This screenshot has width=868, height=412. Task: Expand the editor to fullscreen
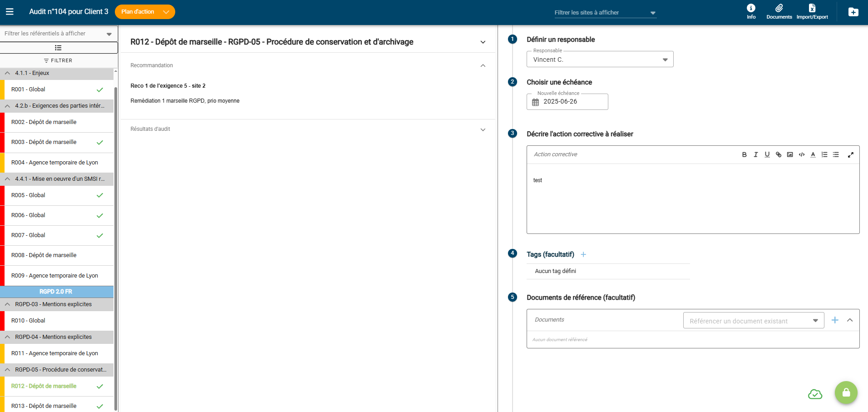[850, 155]
